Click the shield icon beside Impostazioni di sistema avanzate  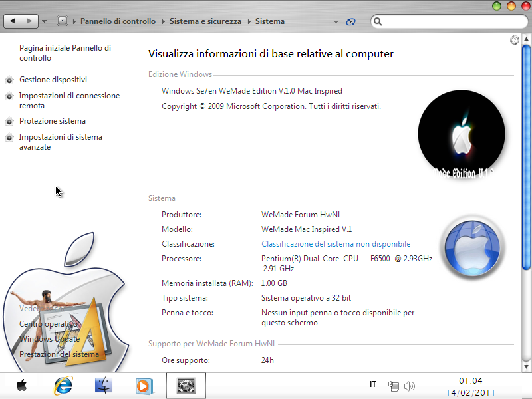(x=9, y=137)
